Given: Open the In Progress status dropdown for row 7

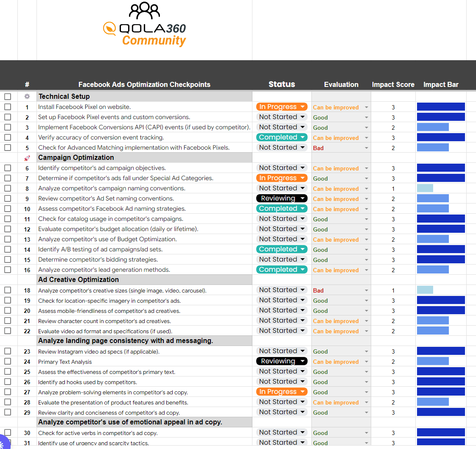Looking at the screenshot, I should (x=282, y=178).
